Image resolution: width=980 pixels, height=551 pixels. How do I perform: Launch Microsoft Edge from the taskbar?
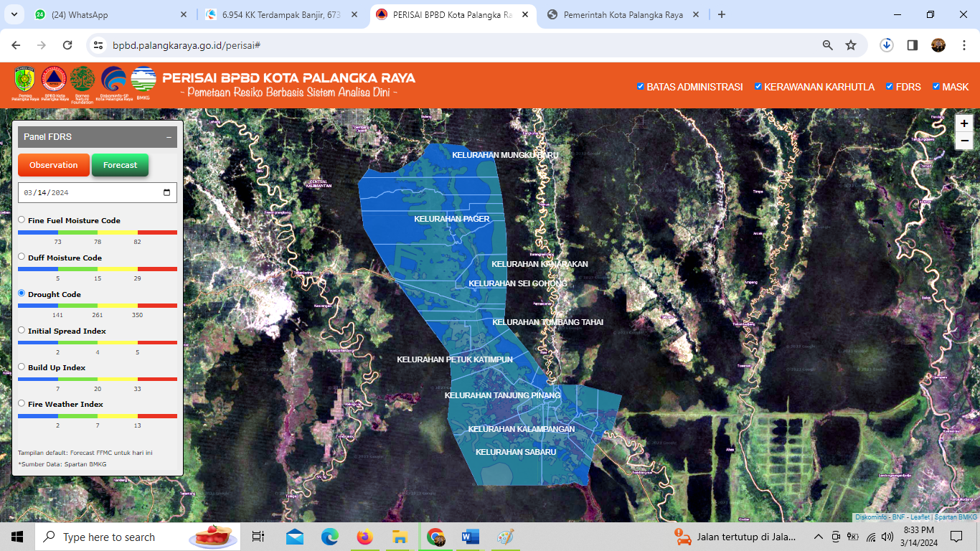329,537
